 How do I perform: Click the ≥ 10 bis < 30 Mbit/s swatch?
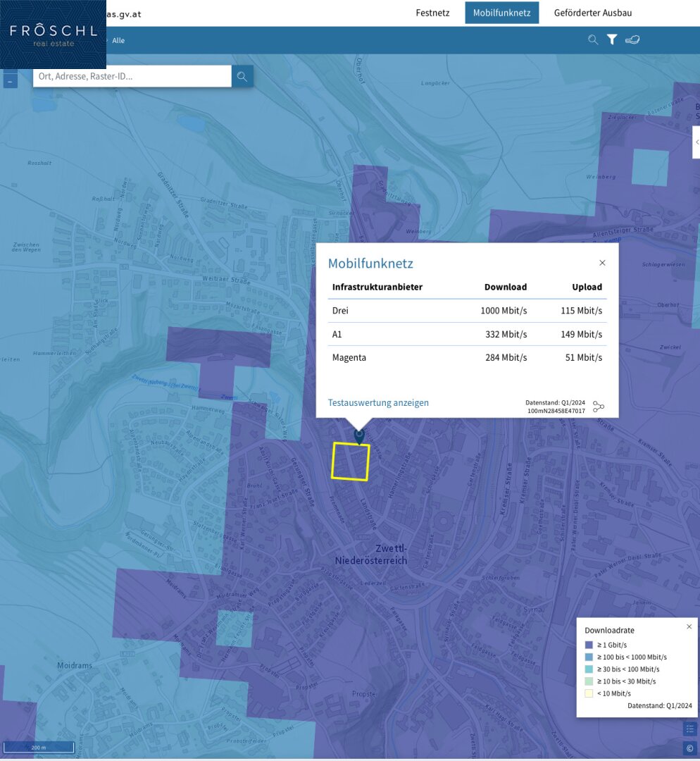[x=589, y=681]
